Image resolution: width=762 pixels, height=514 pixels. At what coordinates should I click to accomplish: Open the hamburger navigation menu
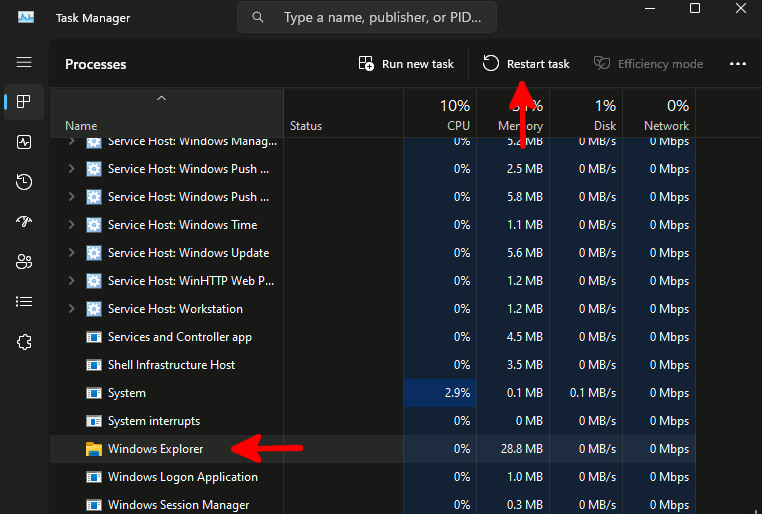[24, 62]
